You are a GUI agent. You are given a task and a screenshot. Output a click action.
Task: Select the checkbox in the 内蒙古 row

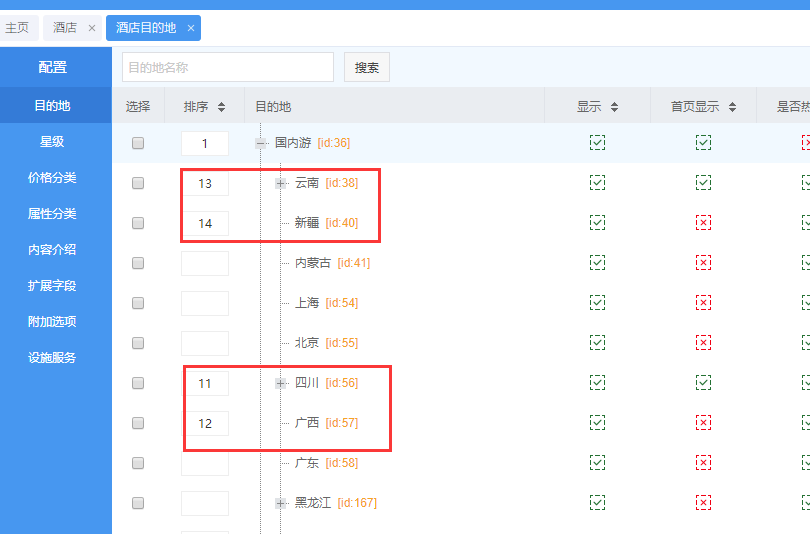138,263
